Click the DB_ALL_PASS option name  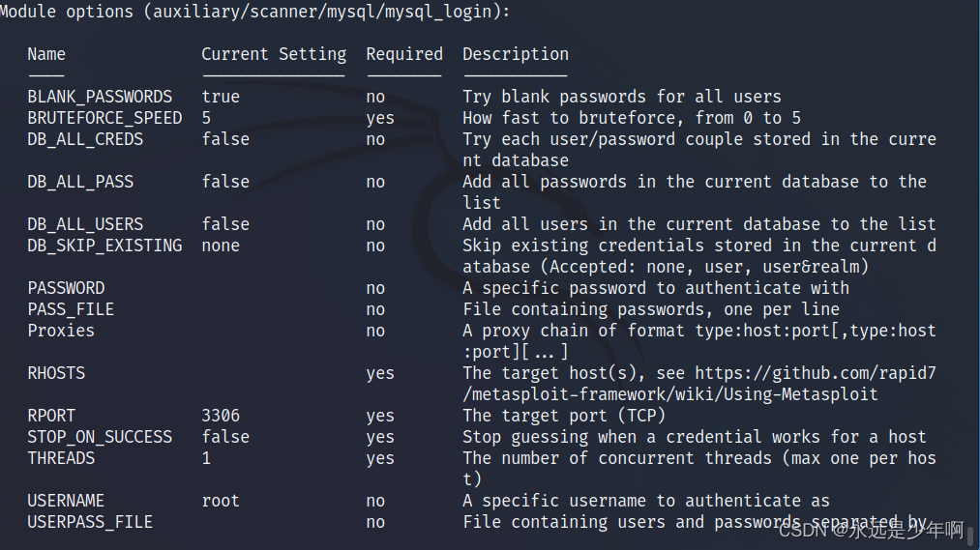(80, 182)
